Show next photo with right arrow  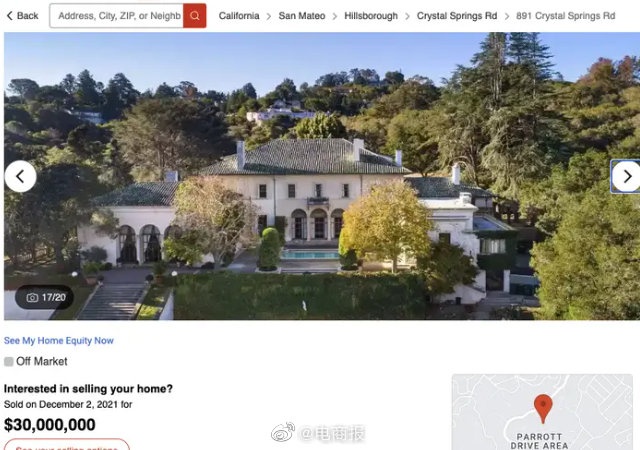click(x=627, y=176)
